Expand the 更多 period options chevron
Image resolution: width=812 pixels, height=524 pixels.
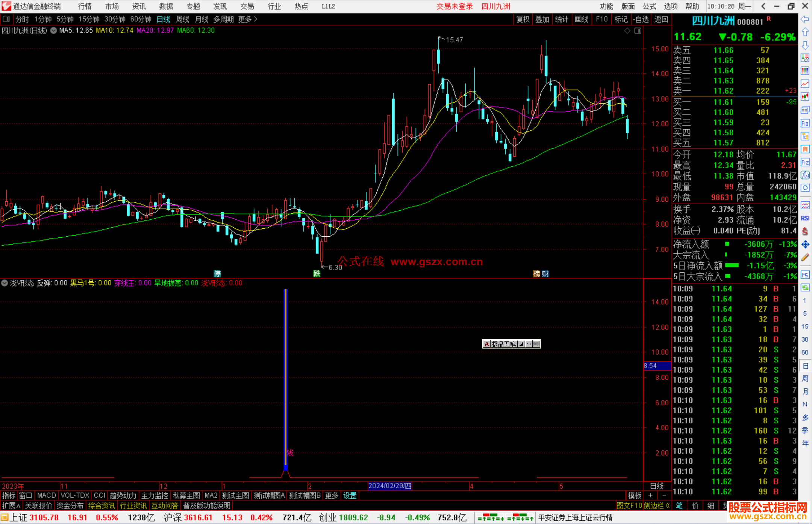(x=256, y=19)
